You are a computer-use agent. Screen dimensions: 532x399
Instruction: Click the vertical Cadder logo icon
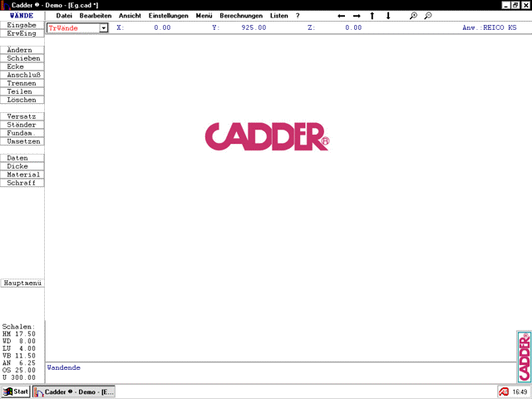coord(525,357)
